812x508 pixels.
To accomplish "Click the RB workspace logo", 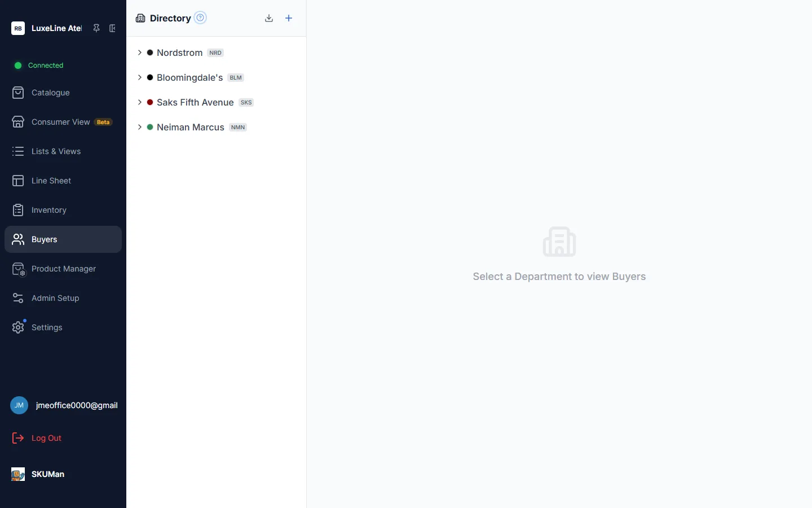I will pyautogui.click(x=18, y=28).
